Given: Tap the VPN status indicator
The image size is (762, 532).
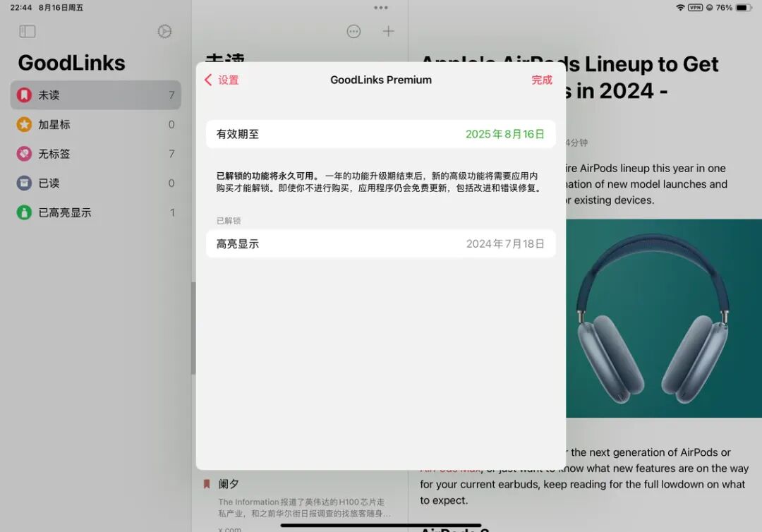Looking at the screenshot, I should click(696, 7).
